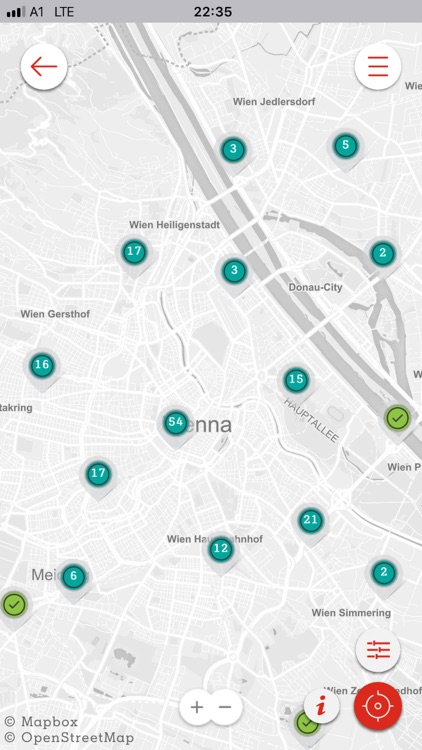Open the info 'i' button
Viewport: 422px width, 750px height.
(322, 706)
